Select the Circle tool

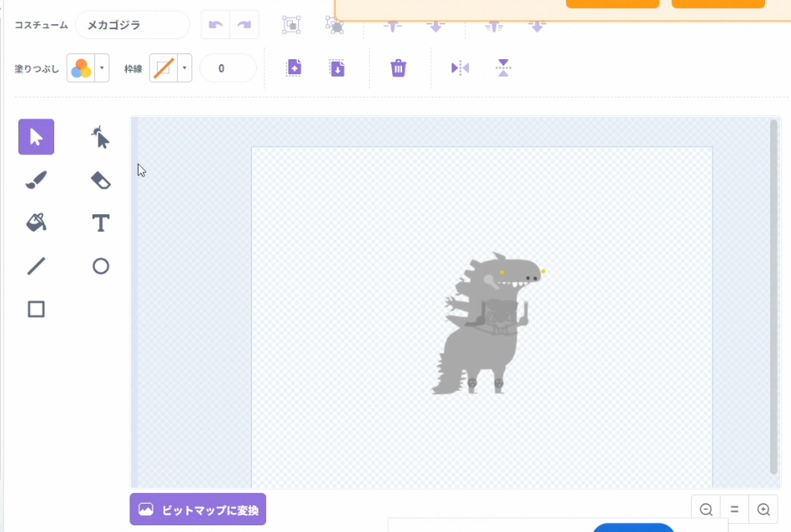click(100, 266)
